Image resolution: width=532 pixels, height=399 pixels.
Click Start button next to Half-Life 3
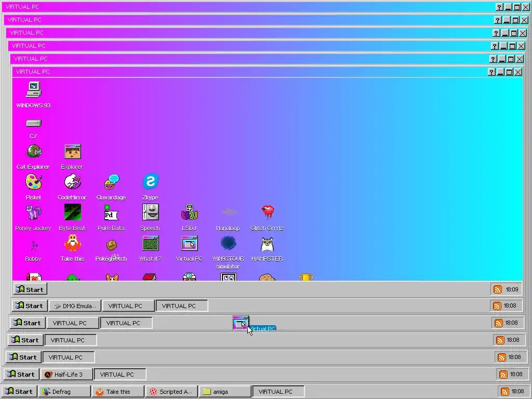(21, 374)
